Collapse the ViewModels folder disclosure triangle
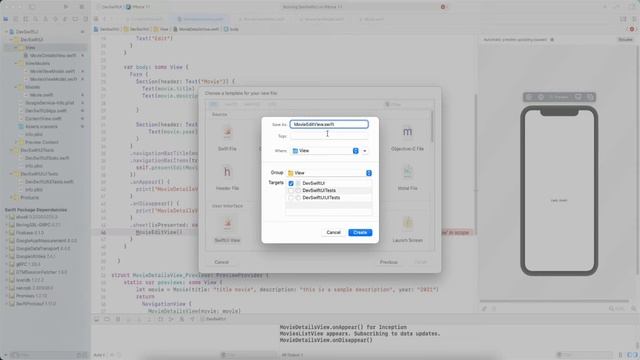The height and width of the screenshot is (360, 640). coord(16,64)
